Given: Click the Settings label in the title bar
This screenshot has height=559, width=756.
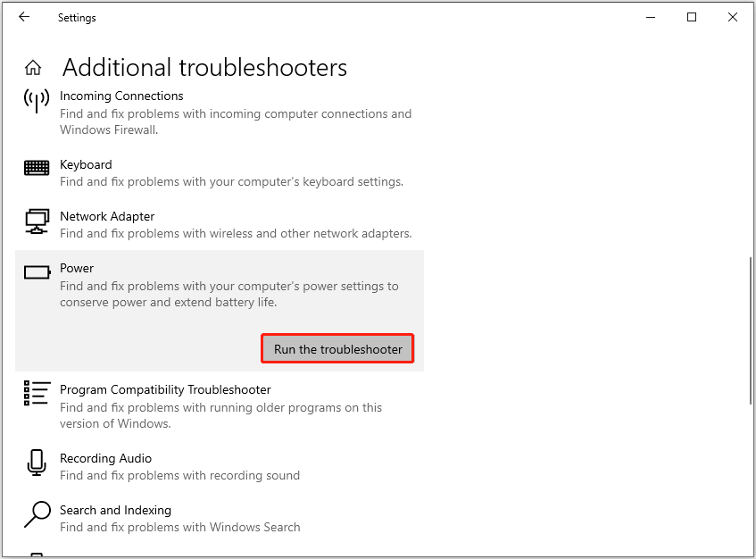Looking at the screenshot, I should [x=77, y=17].
